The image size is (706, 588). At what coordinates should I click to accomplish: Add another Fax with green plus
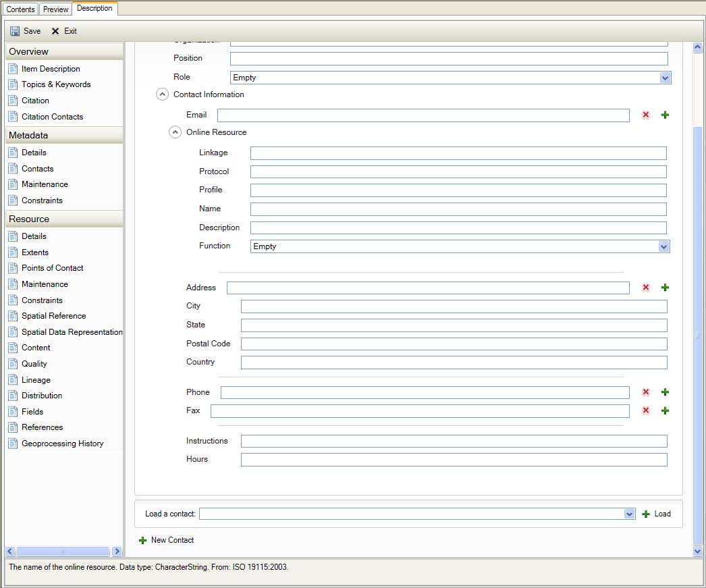[665, 410]
